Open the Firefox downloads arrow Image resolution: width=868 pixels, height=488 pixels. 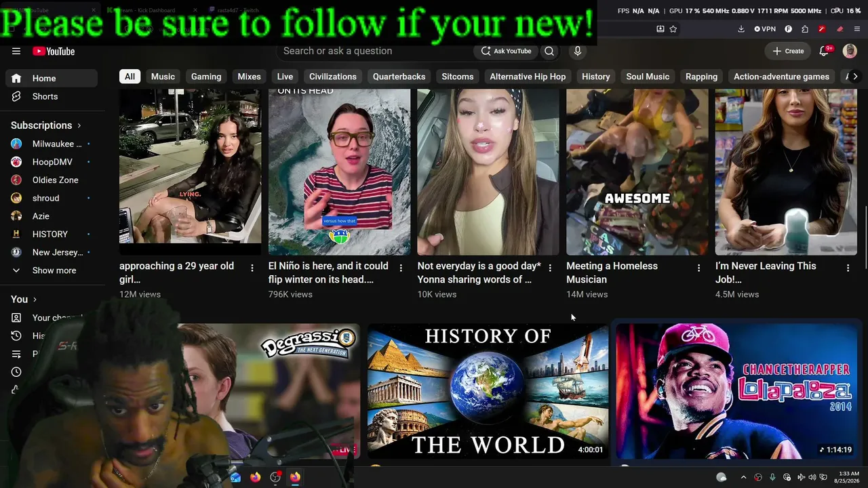(741, 29)
